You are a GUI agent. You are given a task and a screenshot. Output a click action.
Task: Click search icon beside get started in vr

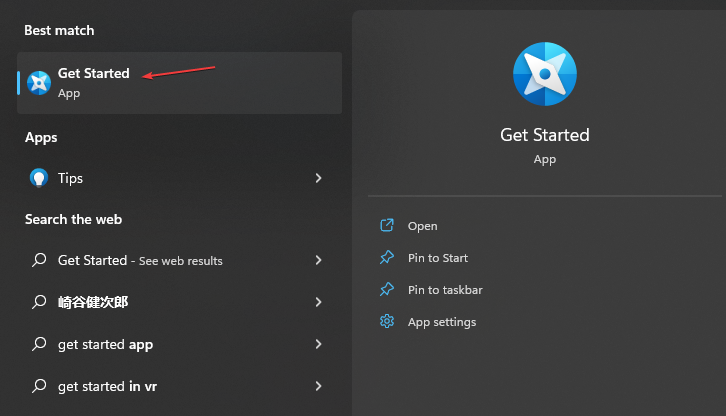[x=39, y=386]
